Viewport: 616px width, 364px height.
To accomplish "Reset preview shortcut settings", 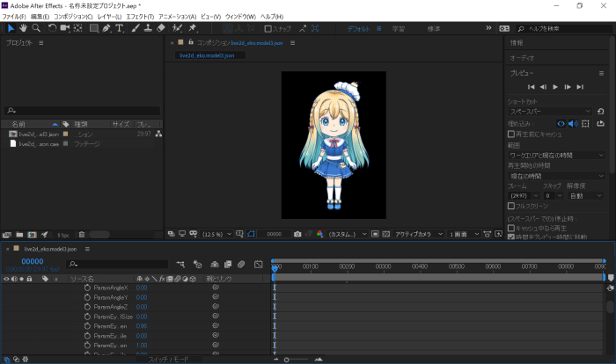I will tap(600, 112).
